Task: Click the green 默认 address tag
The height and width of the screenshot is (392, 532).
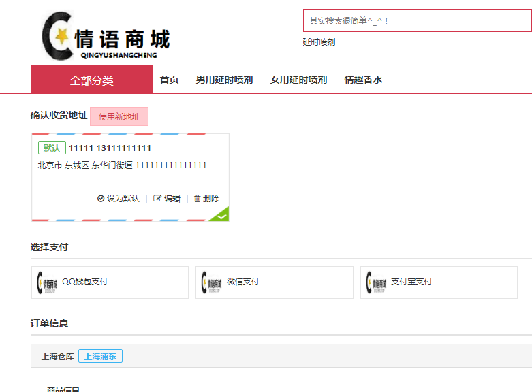Action: click(52, 148)
